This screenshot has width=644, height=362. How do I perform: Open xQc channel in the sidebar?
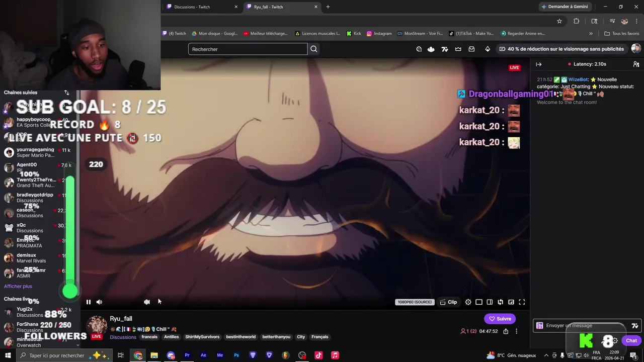click(x=36, y=228)
